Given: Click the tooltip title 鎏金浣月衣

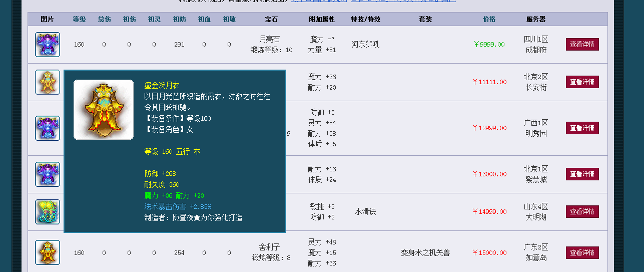Looking at the screenshot, I should coord(162,86).
